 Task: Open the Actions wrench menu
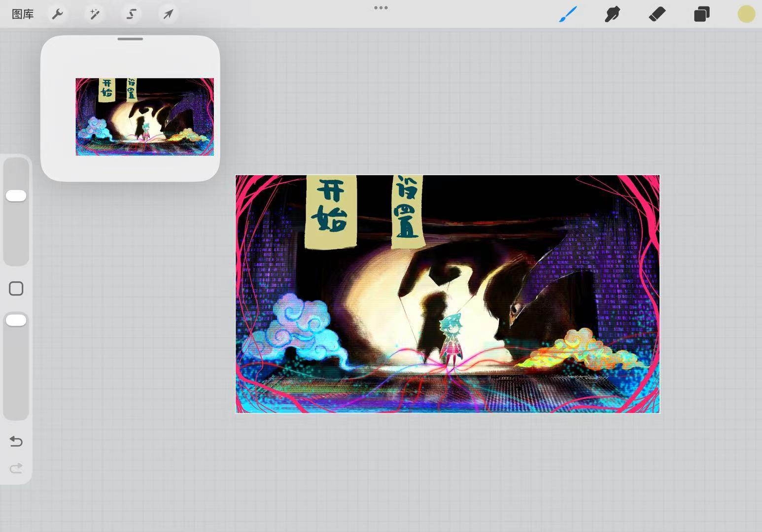[x=58, y=14]
